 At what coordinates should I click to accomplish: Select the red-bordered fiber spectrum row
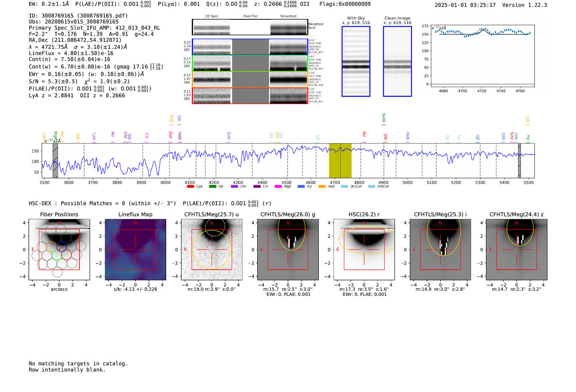tap(250, 95)
